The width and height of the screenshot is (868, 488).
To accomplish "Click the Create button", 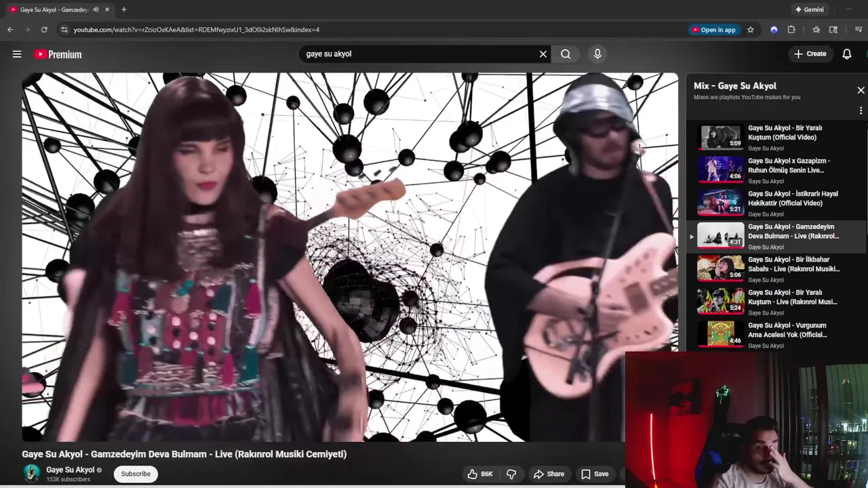I will point(810,54).
